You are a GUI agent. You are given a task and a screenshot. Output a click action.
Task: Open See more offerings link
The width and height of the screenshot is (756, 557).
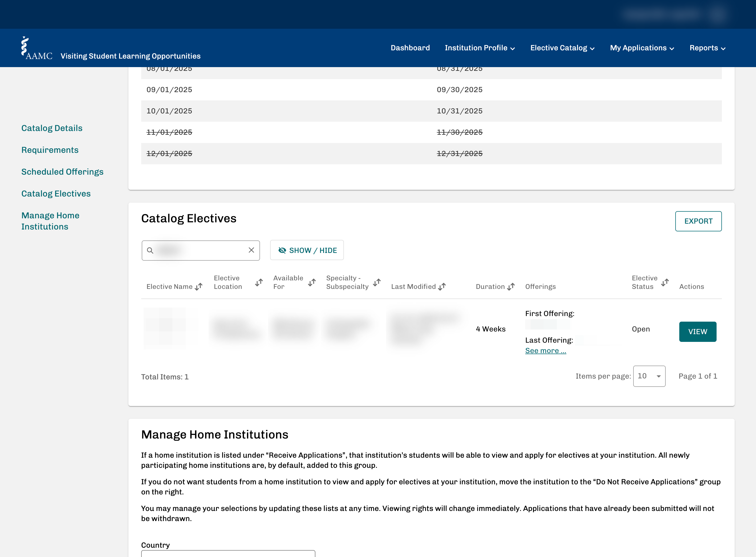(546, 351)
